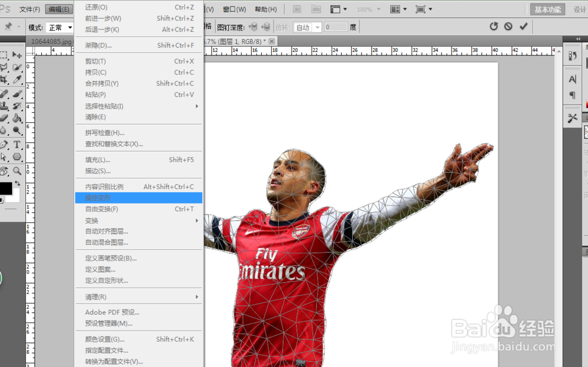Click the rotation degree input field

[336, 27]
